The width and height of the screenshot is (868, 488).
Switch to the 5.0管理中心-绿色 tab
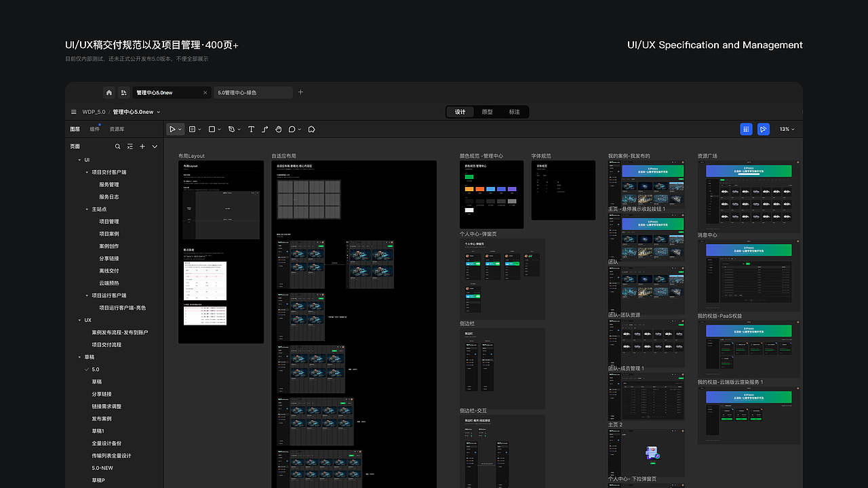(x=252, y=93)
